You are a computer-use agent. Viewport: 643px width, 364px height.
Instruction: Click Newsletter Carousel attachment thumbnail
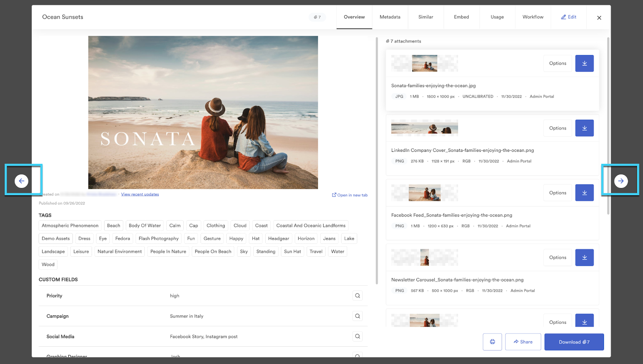tap(425, 258)
